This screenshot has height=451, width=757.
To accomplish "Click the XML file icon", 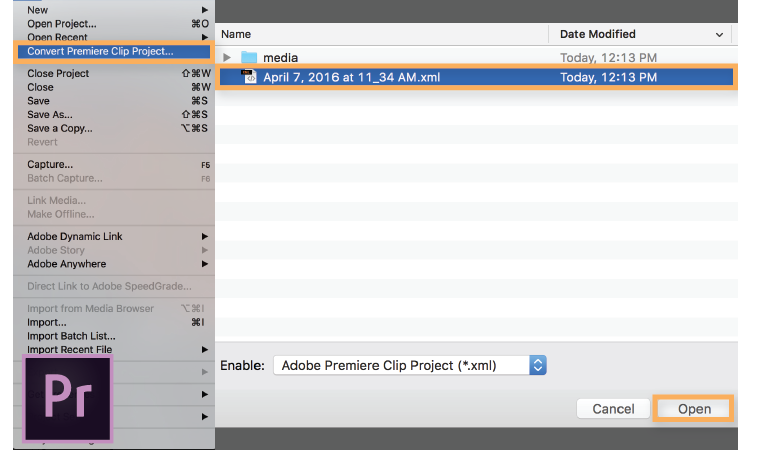I will tap(249, 77).
